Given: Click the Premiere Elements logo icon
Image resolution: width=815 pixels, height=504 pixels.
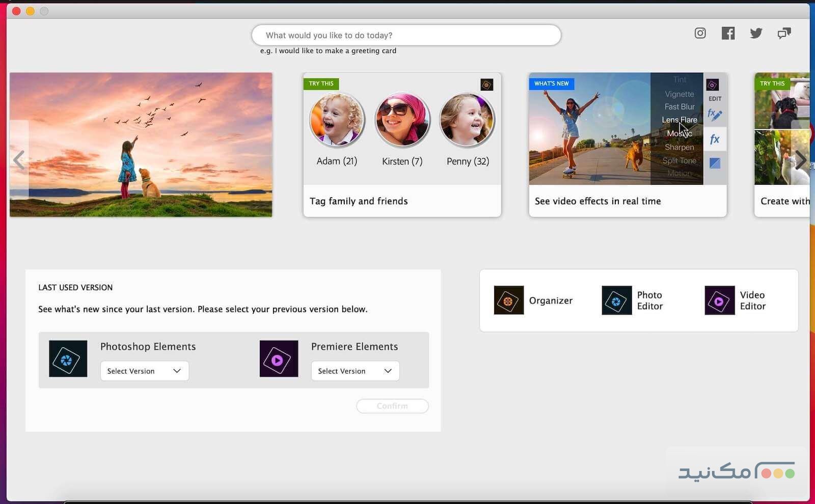Looking at the screenshot, I should tap(279, 359).
